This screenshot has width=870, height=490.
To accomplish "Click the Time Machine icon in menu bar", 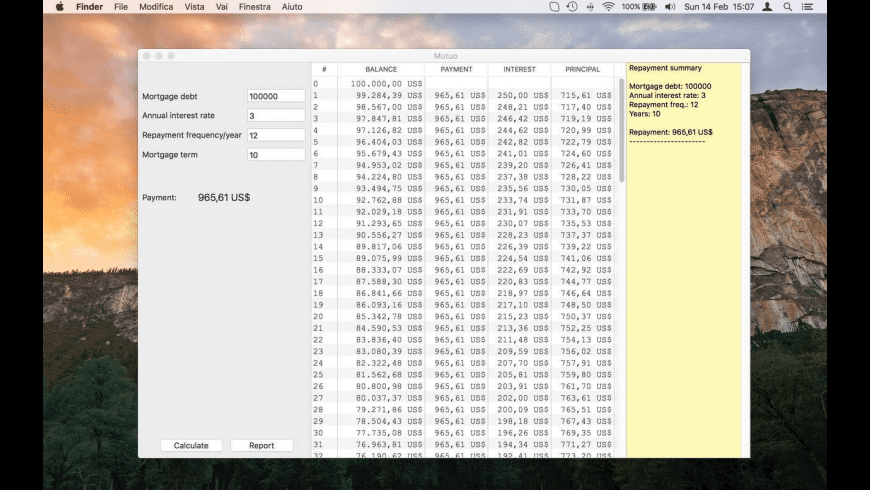I will point(572,7).
